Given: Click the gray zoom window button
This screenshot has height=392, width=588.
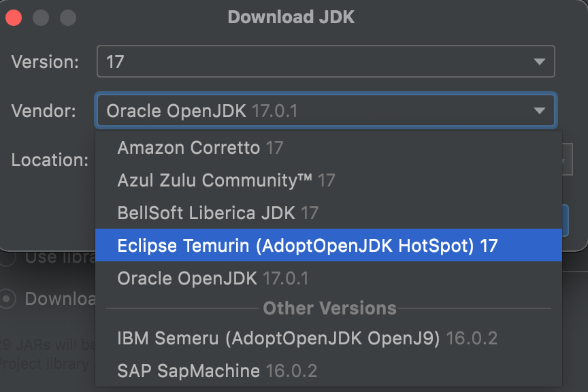Looking at the screenshot, I should tap(67, 18).
